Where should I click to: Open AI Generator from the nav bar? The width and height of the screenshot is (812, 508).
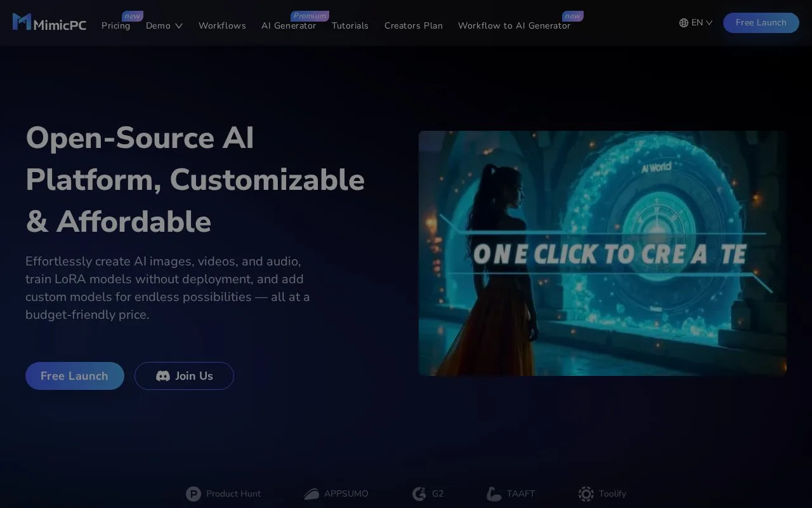tap(289, 25)
